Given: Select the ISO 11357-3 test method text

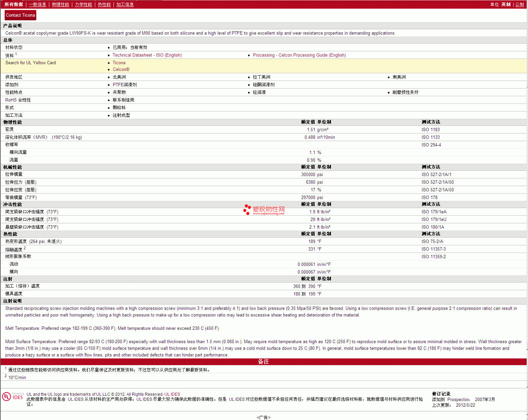Looking at the screenshot, I should pyautogui.click(x=434, y=249).
